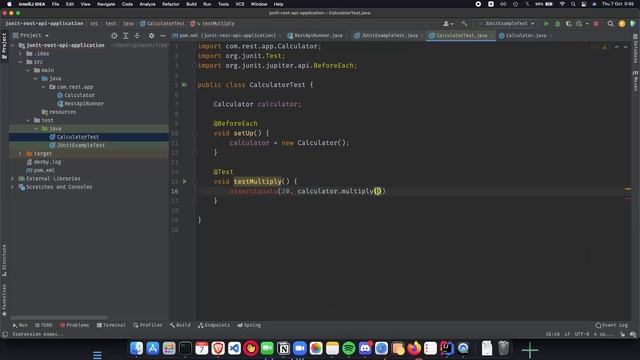This screenshot has width=640, height=360.
Task: Open the Build tool window
Action: [x=180, y=325]
